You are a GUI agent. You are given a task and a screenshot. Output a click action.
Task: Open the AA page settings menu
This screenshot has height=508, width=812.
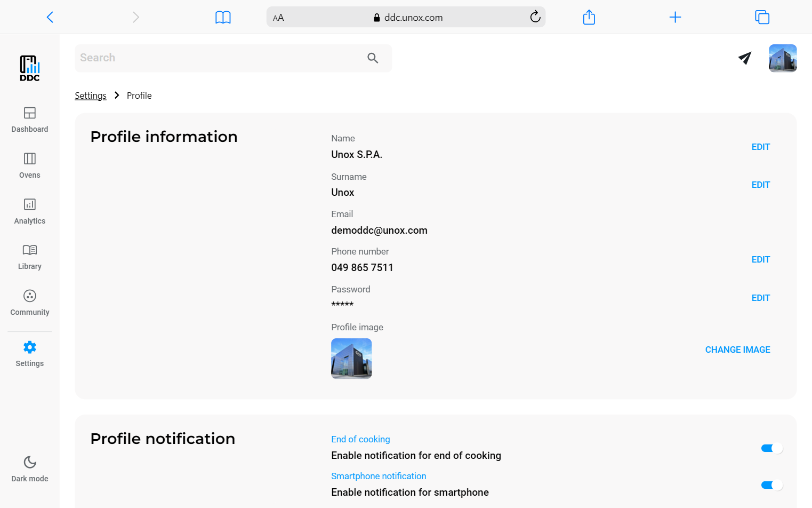tap(278, 17)
